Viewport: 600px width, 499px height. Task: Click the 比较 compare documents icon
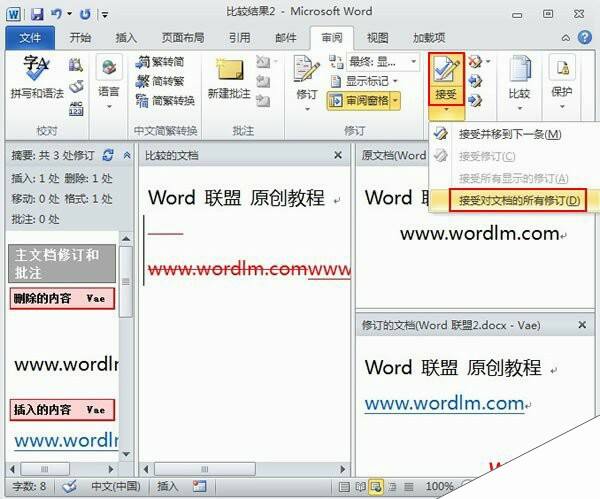pyautogui.click(x=520, y=78)
